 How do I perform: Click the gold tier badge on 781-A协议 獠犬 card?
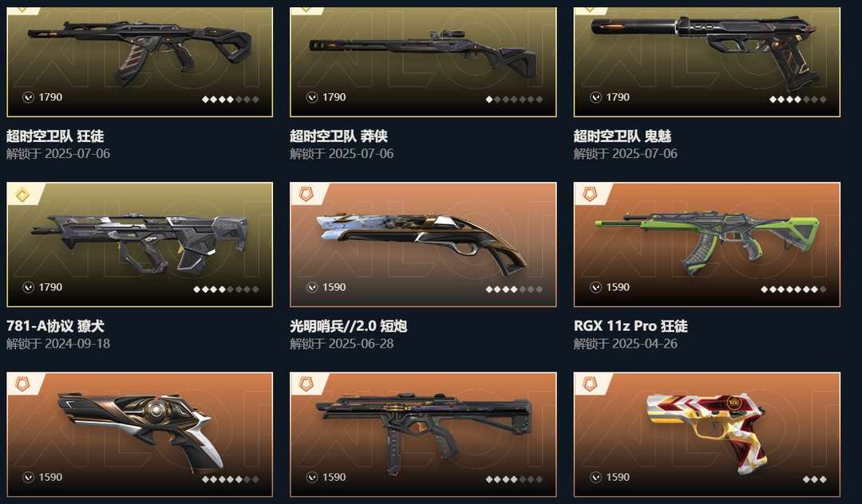pyautogui.click(x=22, y=195)
